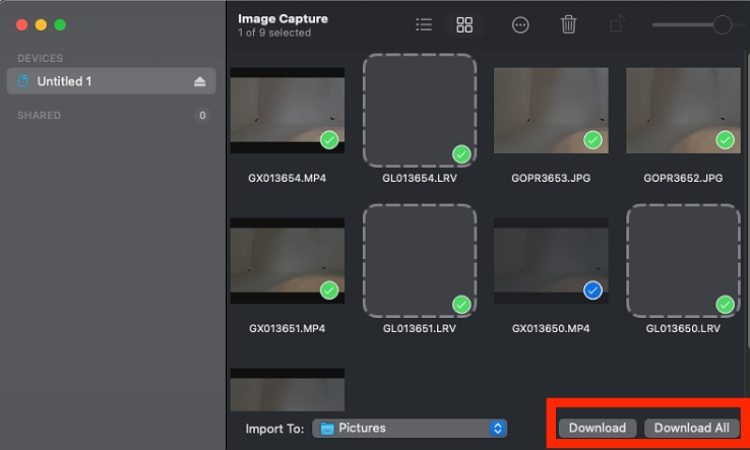Click the GL013654.LRV file name
Viewport: 750px width, 450px height.
pos(419,178)
